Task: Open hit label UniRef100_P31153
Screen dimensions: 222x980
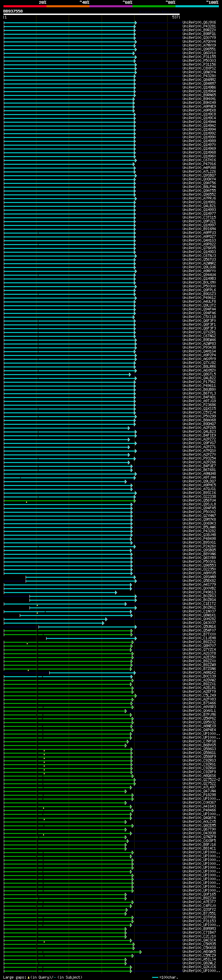Action: tap(199, 921)
